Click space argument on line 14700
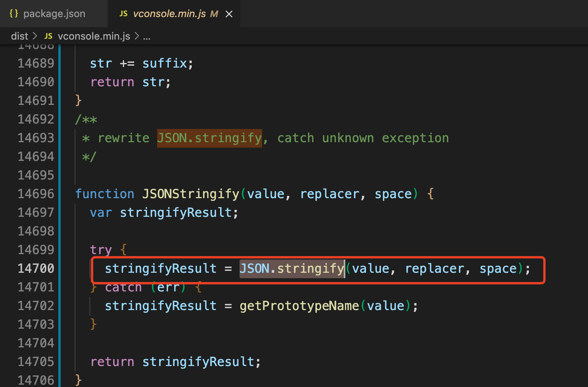Image resolution: width=588 pixels, height=387 pixels. tap(498, 268)
